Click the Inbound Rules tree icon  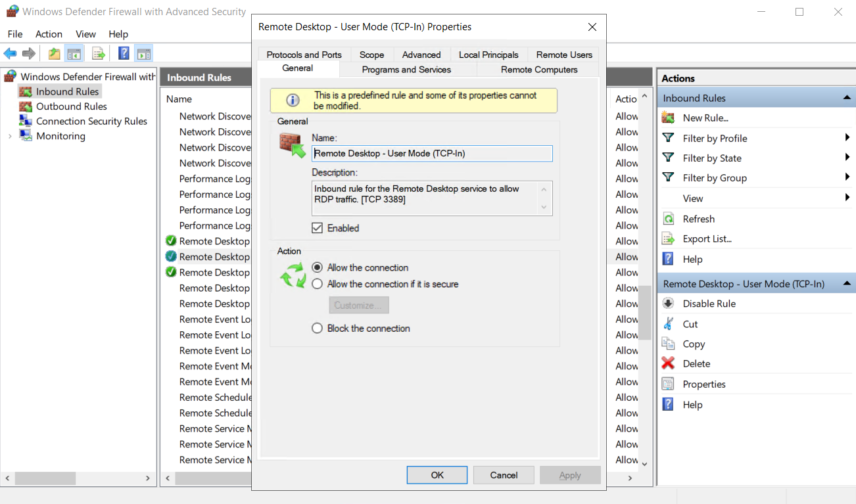[26, 91]
